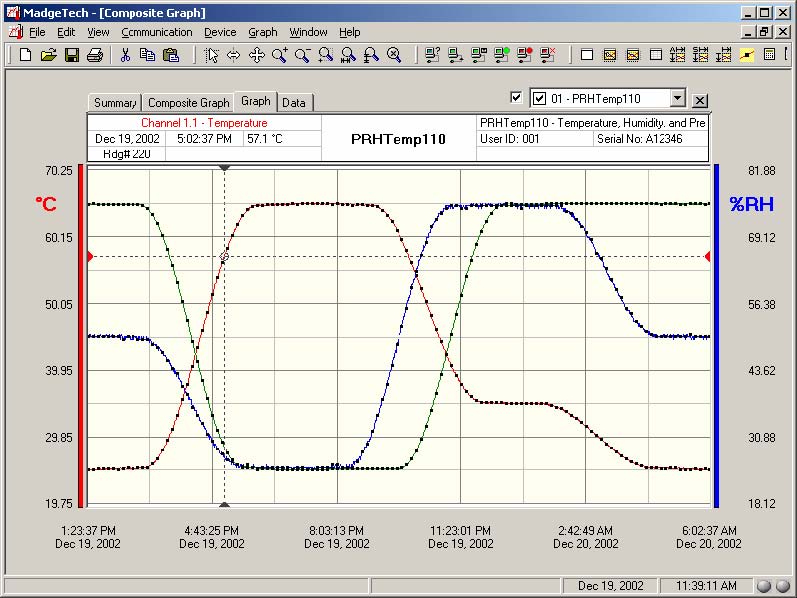This screenshot has width=797, height=598.
Task: Click the New document toolbar icon
Action: pyautogui.click(x=25, y=54)
